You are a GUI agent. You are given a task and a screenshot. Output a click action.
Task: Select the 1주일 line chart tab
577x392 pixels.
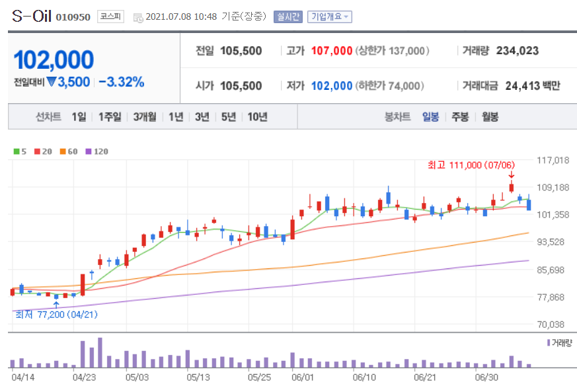110,117
